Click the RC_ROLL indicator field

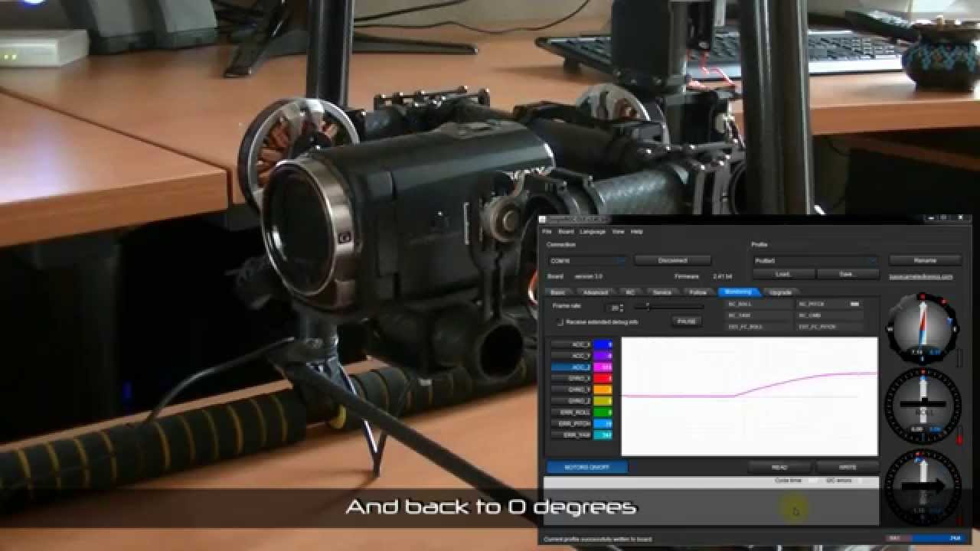759,304
